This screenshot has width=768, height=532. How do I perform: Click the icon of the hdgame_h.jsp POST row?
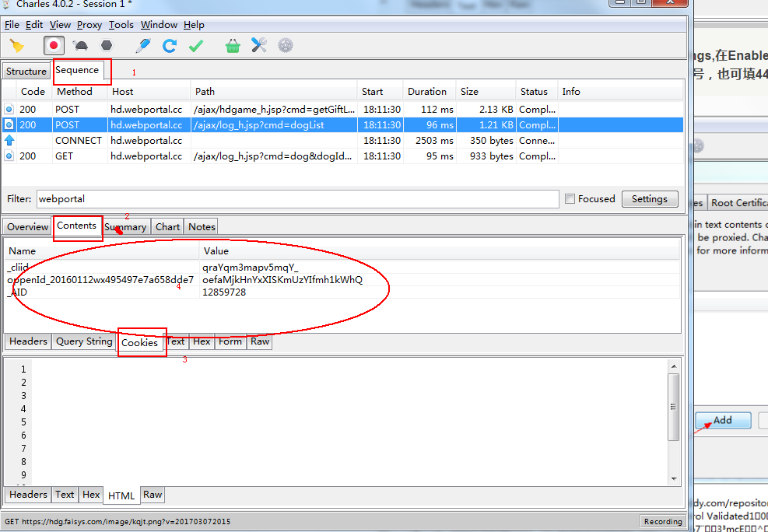pos(9,109)
